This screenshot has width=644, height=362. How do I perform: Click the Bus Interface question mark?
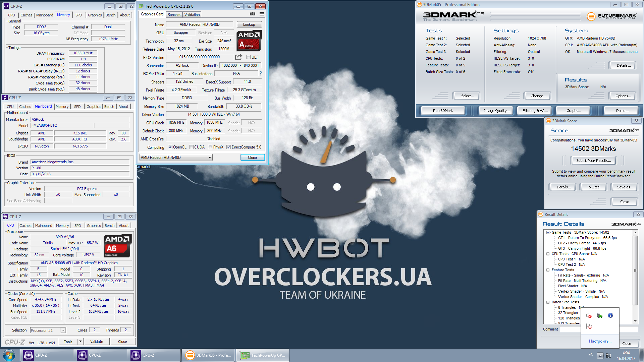[x=260, y=73]
